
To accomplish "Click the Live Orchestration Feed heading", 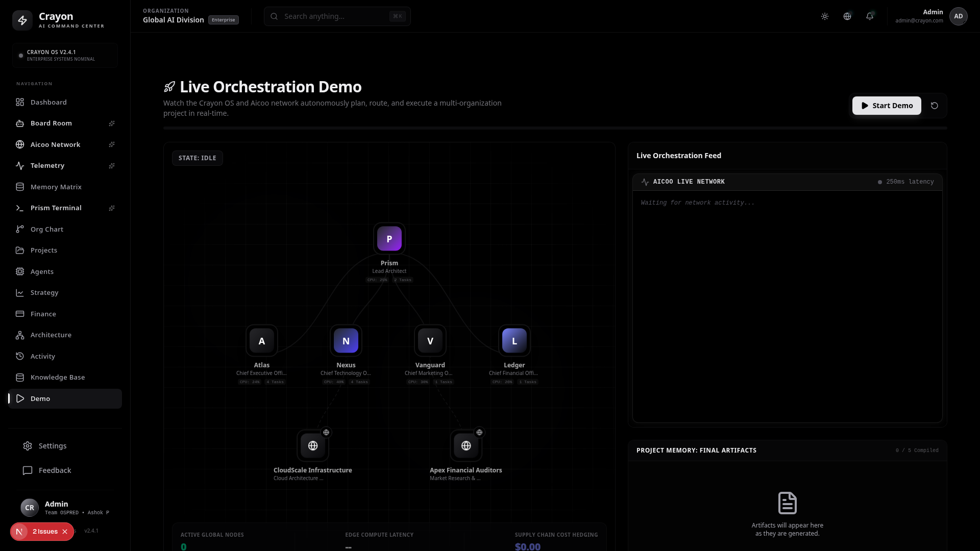I will pos(679,156).
